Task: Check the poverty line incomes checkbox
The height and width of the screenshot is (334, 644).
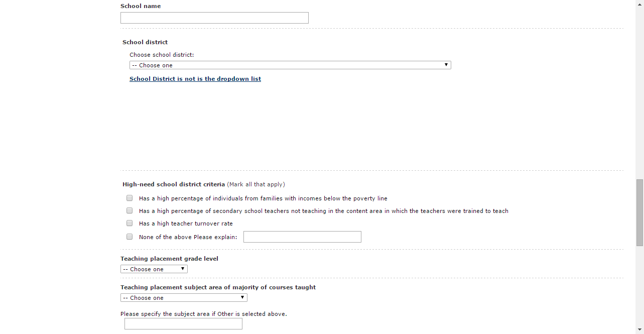Action: 130,198
